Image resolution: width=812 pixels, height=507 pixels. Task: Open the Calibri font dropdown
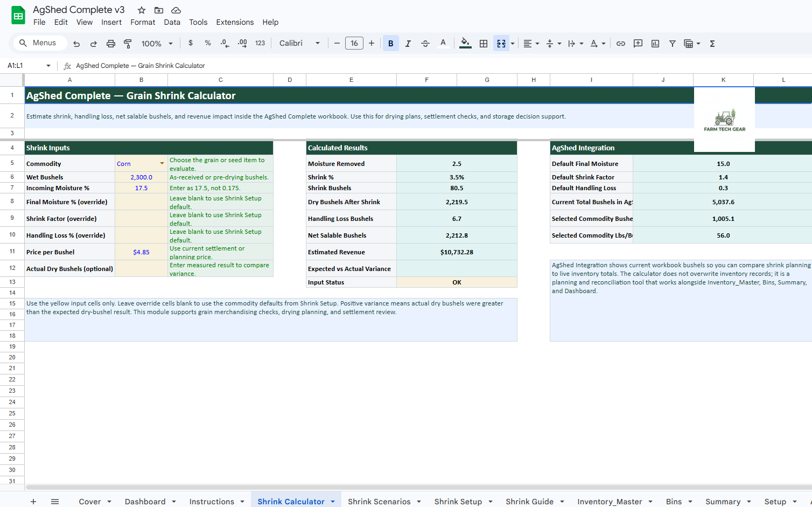point(299,43)
